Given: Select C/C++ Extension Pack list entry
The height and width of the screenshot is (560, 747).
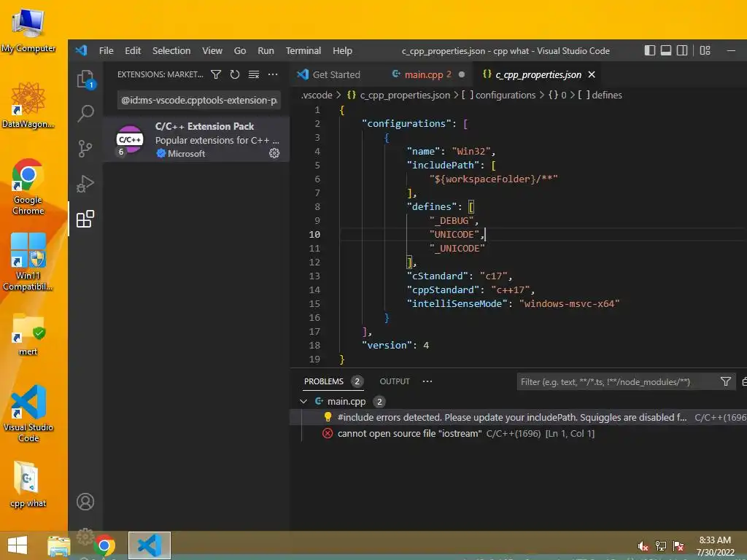Looking at the screenshot, I should click(196, 139).
